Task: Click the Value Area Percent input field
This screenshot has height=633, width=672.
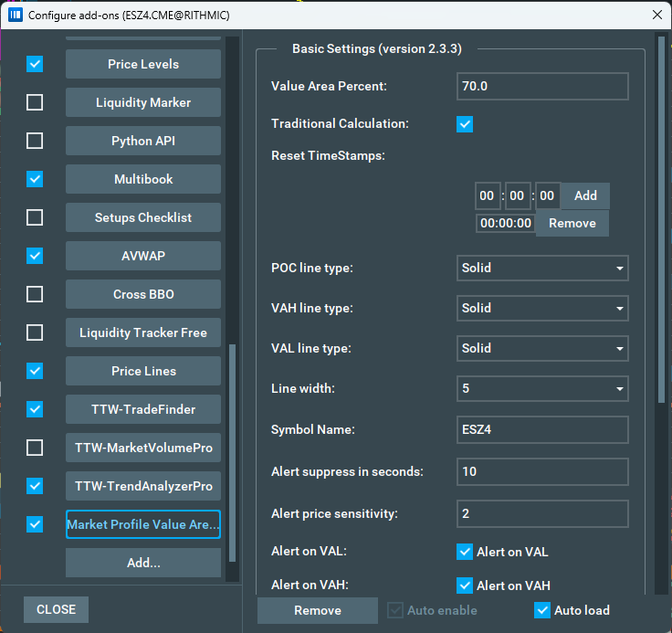Action: pos(542,86)
